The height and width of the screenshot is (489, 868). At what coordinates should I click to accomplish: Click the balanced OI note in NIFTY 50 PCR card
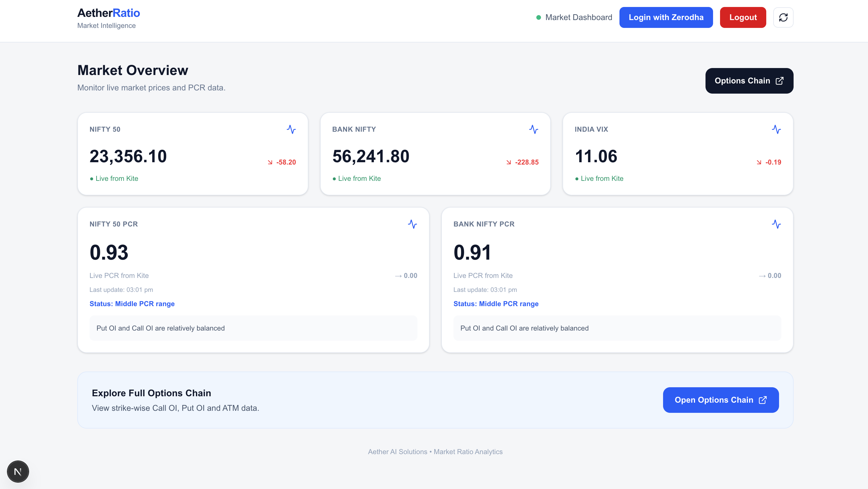[x=253, y=328]
